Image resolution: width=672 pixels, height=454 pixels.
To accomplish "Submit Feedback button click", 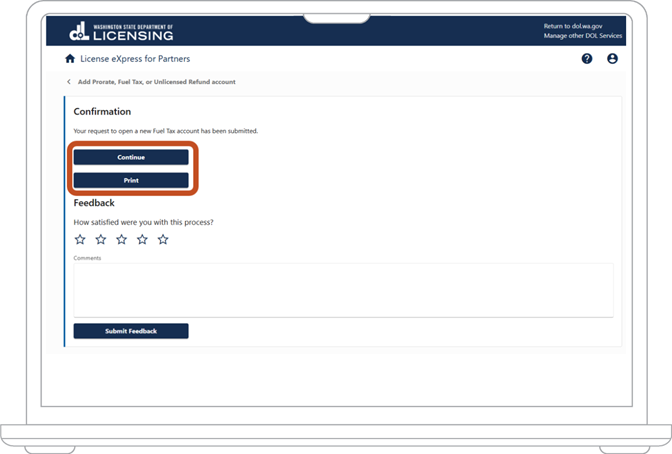I will (131, 331).
